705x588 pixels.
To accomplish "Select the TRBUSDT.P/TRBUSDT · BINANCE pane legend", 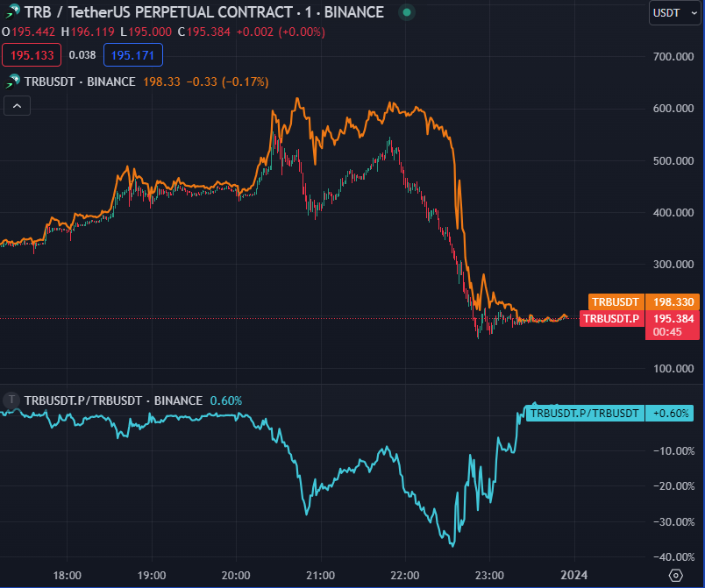I will tap(113, 400).
